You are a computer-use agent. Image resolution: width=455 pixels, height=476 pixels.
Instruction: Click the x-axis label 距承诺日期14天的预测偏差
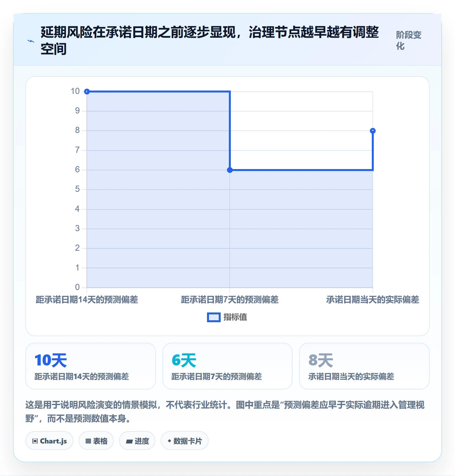click(x=87, y=300)
